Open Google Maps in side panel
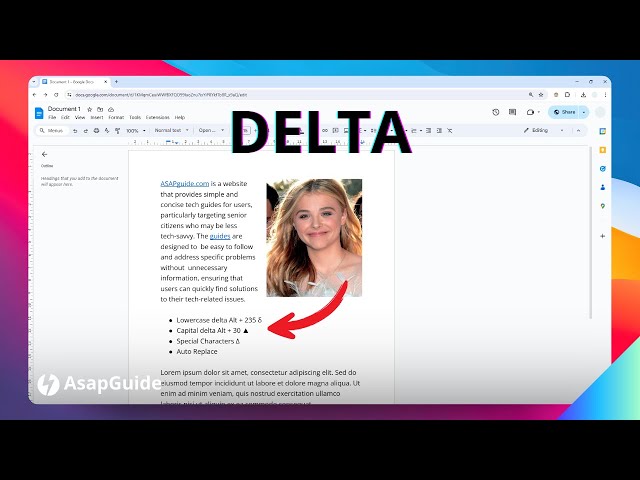 pos(602,206)
